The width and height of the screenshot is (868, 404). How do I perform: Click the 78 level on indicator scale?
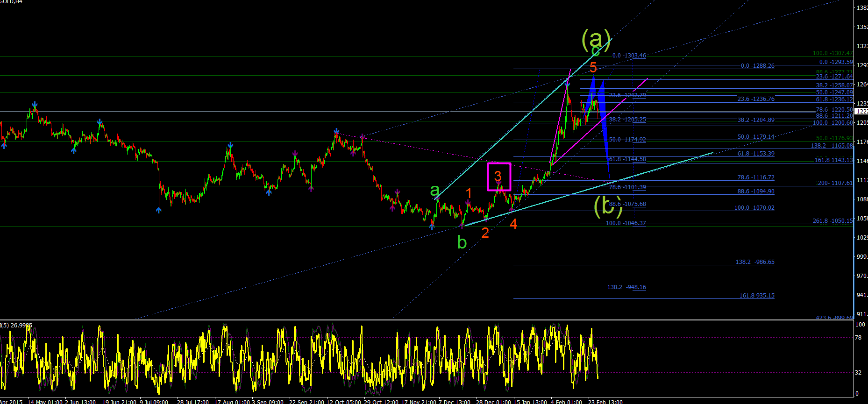858,337
